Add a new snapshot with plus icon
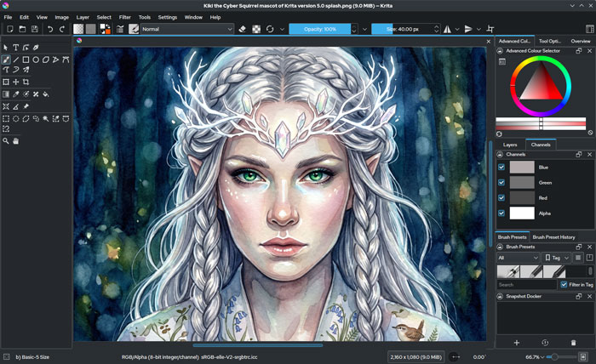596x364 pixels. coord(516,343)
